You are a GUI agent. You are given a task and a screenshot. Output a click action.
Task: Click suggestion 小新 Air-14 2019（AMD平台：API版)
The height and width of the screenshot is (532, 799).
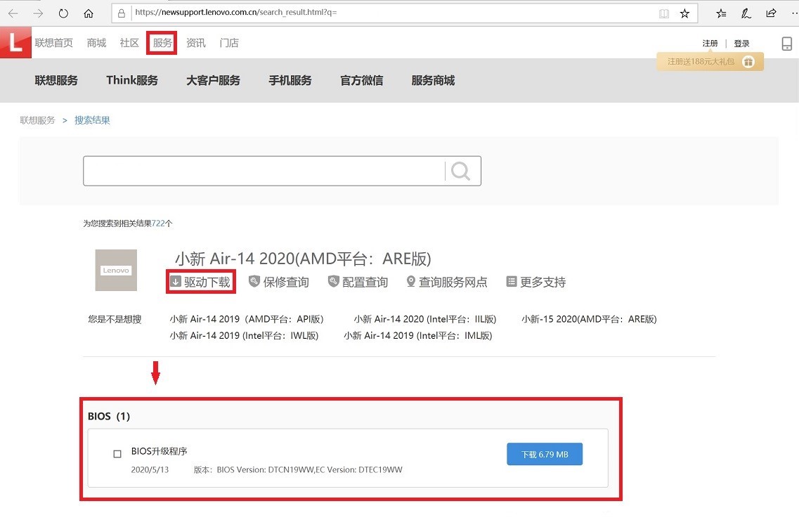247,319
